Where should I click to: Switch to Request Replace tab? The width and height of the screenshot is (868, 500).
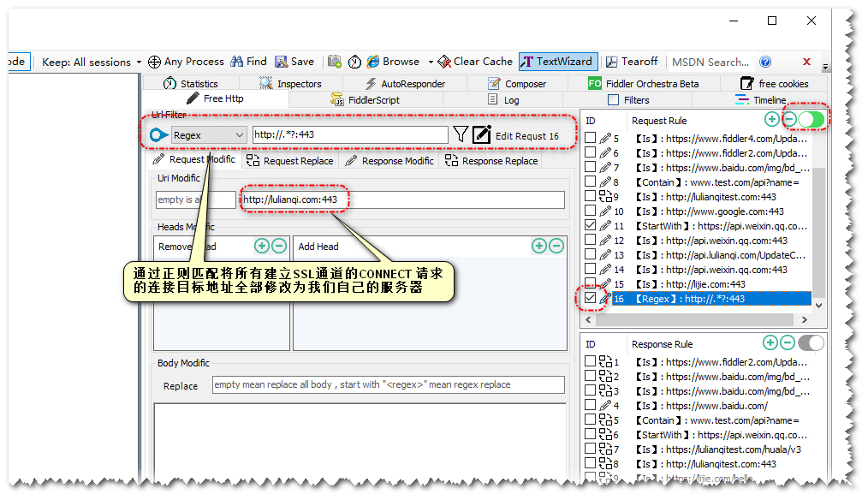290,161
